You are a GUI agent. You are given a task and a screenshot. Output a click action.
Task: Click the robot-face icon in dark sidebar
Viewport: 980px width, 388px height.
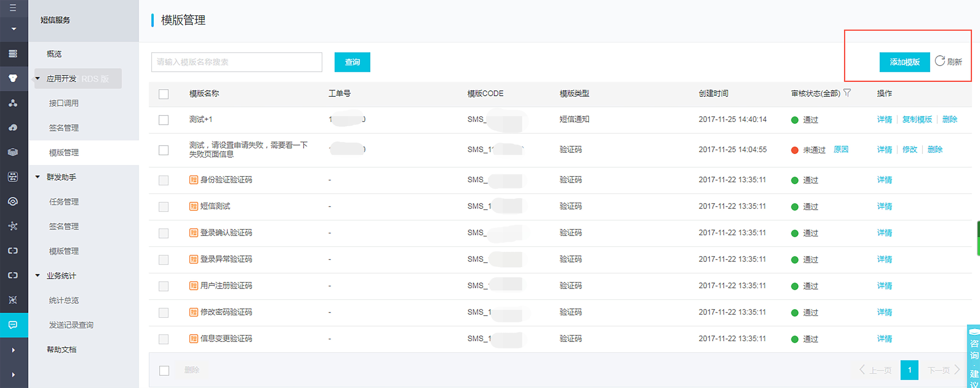click(13, 177)
